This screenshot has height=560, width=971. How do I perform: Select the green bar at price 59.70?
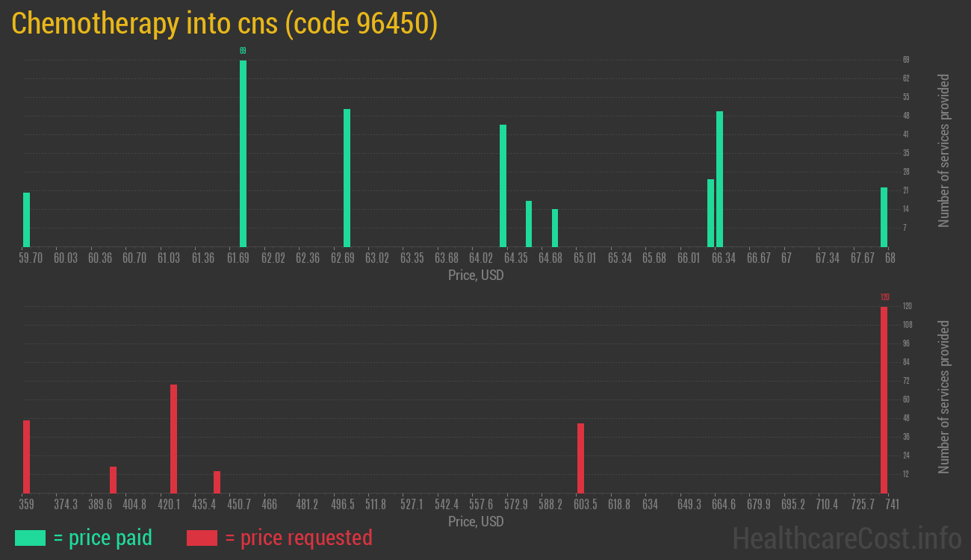26,220
